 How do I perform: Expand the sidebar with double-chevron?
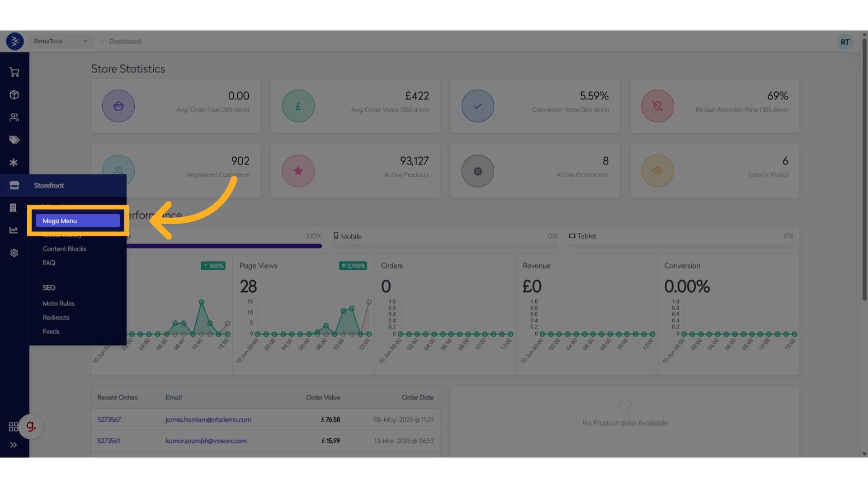[x=14, y=445]
